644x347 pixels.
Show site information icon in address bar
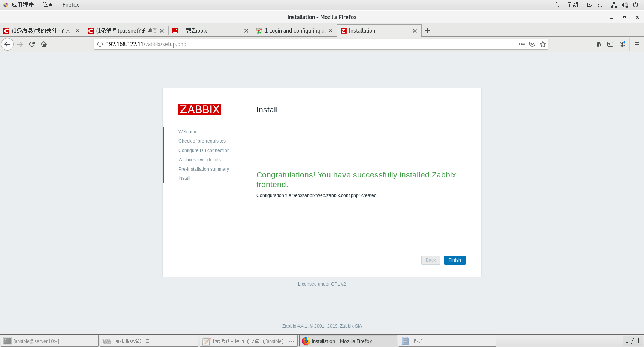pos(100,44)
